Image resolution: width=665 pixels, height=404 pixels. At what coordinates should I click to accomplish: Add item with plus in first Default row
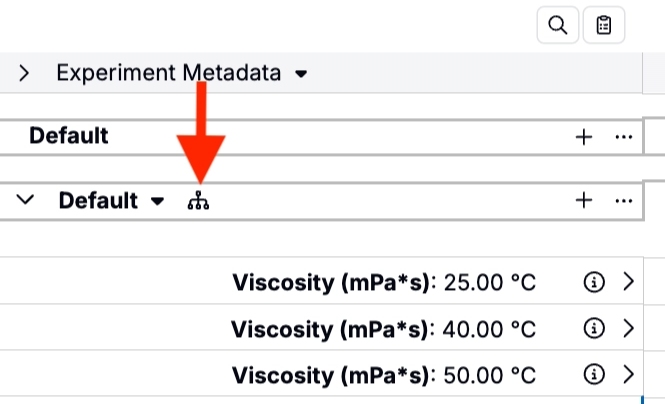[x=584, y=137]
